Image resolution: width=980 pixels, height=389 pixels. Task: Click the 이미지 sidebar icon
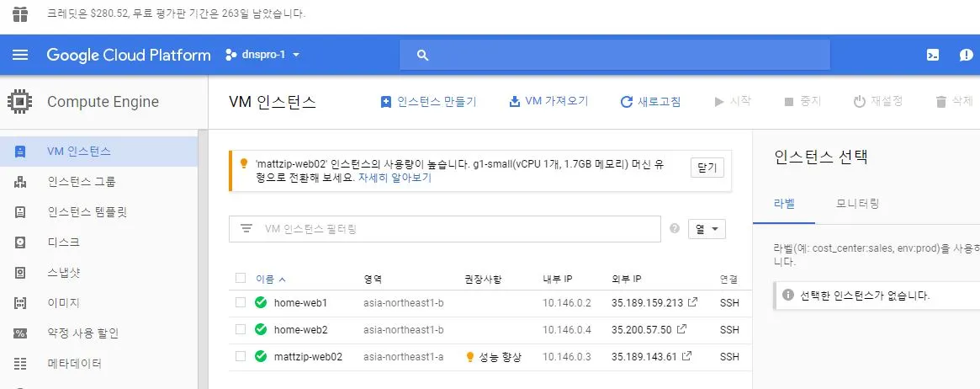(20, 302)
